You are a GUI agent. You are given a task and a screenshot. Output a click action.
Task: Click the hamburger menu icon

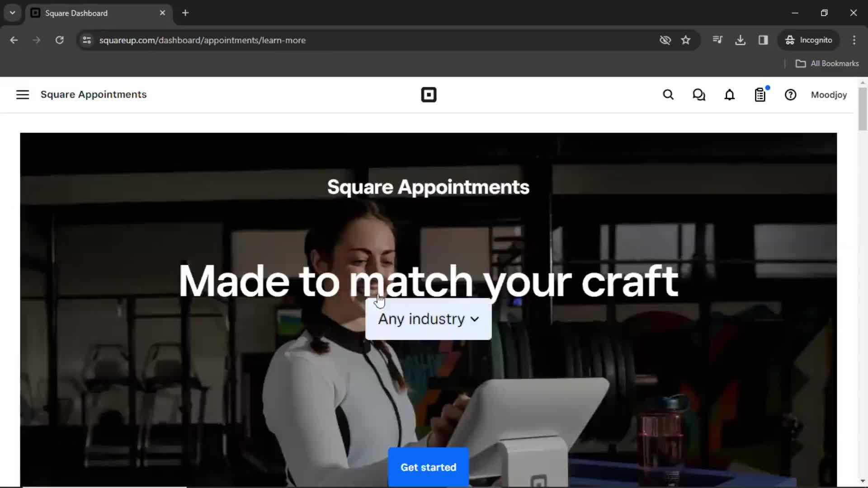click(x=22, y=95)
